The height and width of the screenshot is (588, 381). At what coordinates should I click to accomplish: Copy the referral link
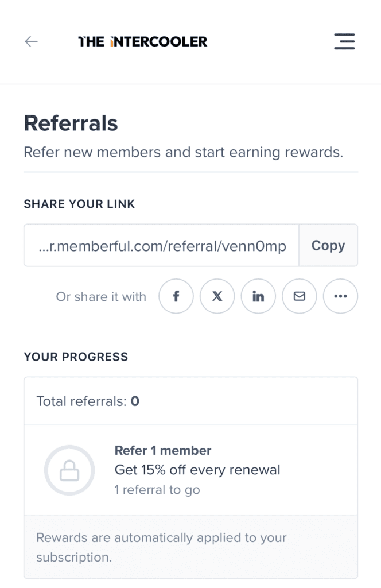point(328,245)
